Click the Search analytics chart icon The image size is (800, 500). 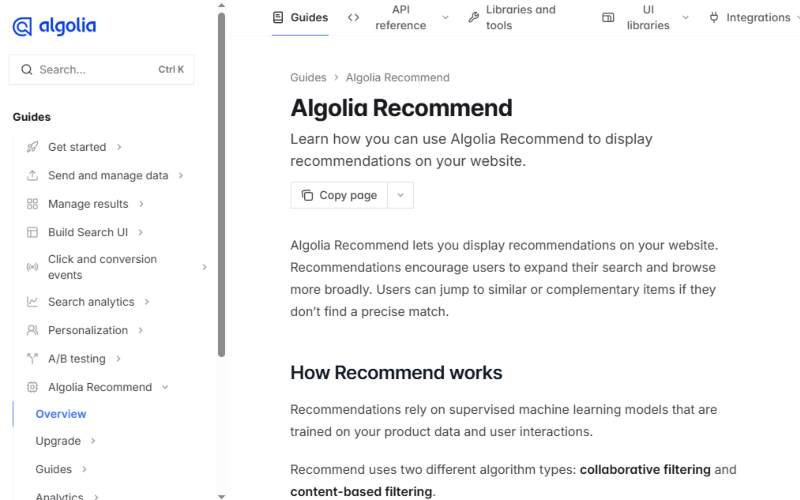[32, 302]
